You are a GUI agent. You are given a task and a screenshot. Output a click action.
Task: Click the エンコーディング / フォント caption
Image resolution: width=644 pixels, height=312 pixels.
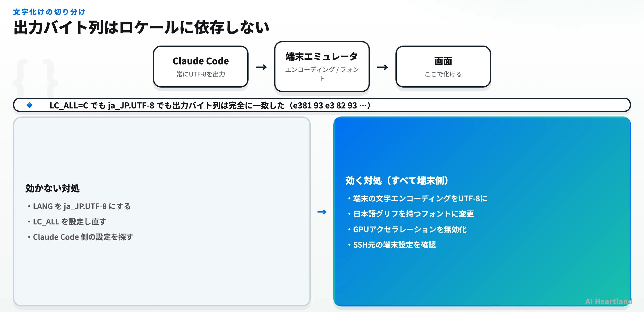click(322, 74)
